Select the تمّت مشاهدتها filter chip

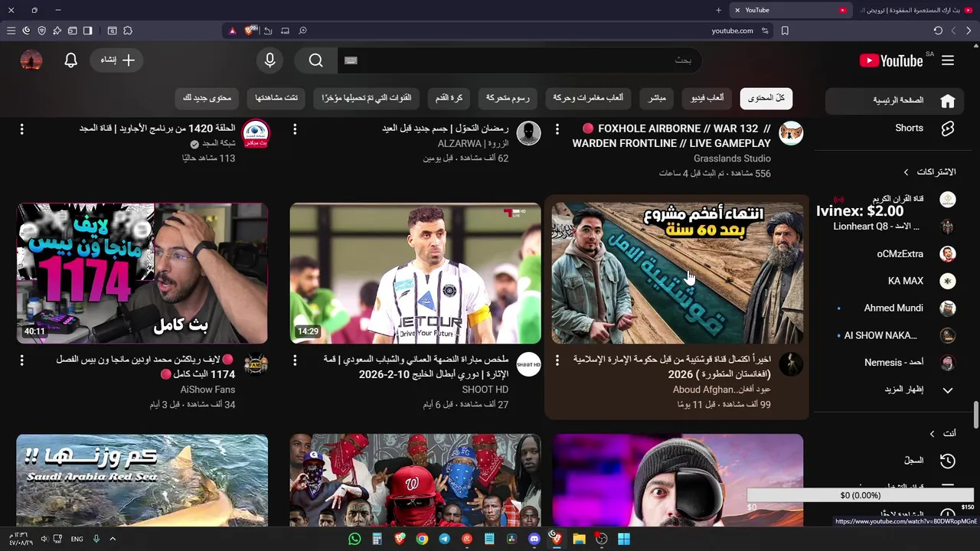click(276, 98)
